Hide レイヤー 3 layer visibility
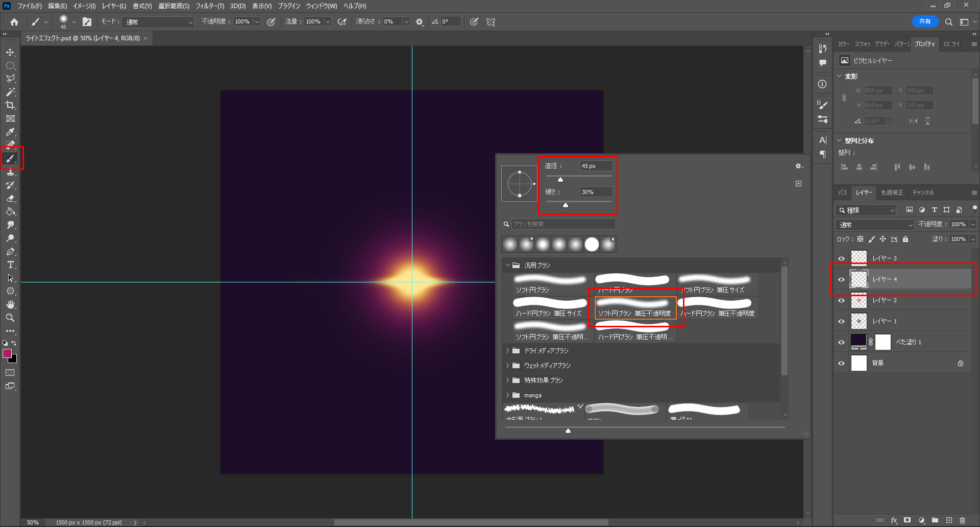 pyautogui.click(x=841, y=258)
